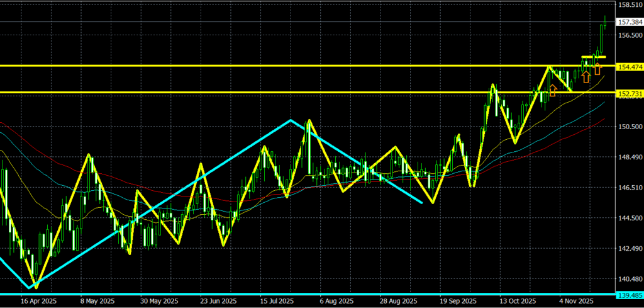Select the 154.474 yellow price label
Viewport: 644px width, 308px height.
coord(630,66)
